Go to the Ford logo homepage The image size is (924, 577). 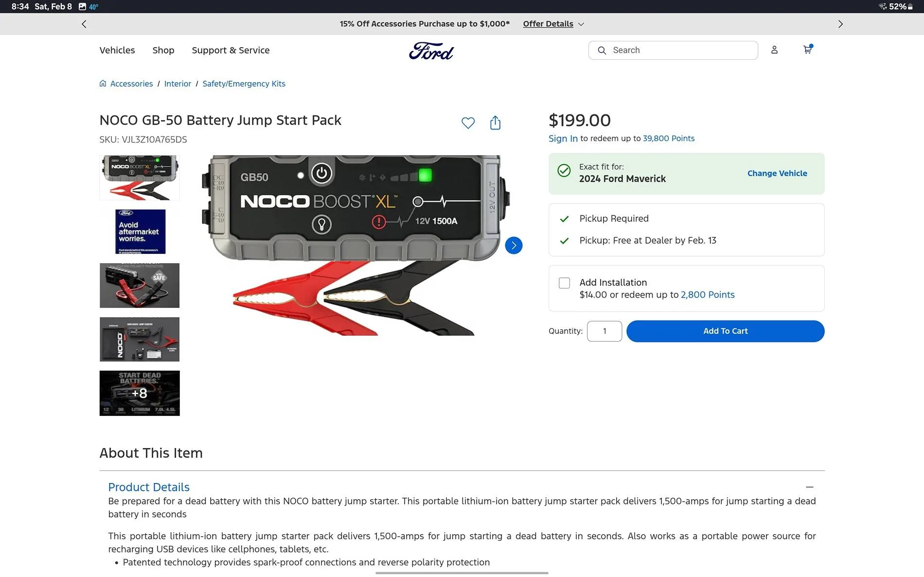pos(431,51)
